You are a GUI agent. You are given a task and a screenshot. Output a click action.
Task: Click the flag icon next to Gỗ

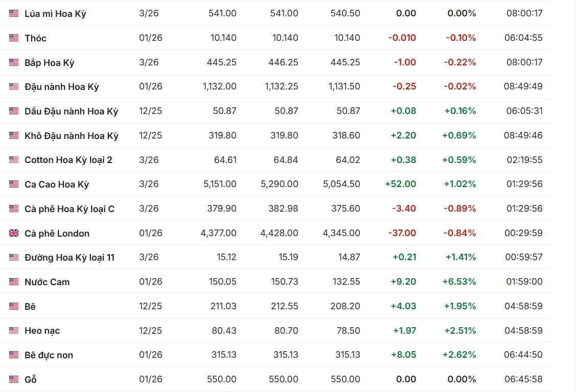click(14, 379)
